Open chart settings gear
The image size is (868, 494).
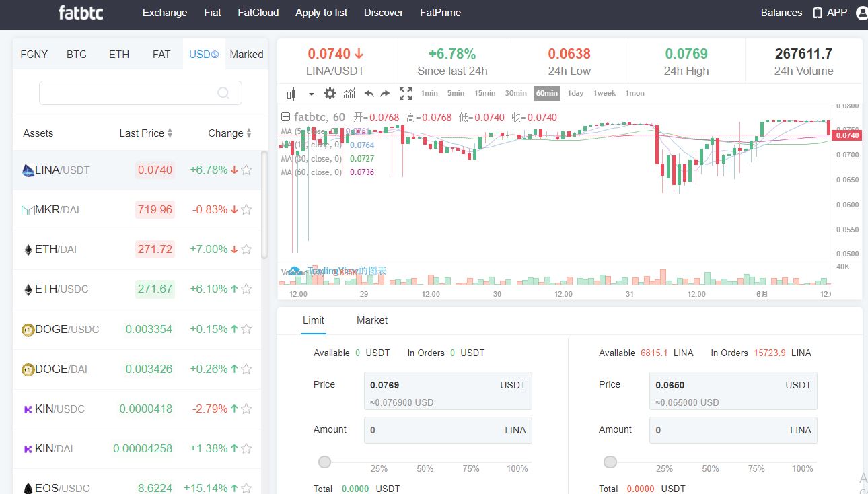pyautogui.click(x=330, y=94)
